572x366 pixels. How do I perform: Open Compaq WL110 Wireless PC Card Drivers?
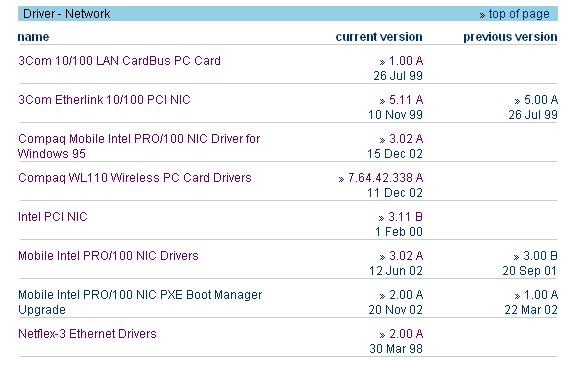pyautogui.click(x=135, y=178)
